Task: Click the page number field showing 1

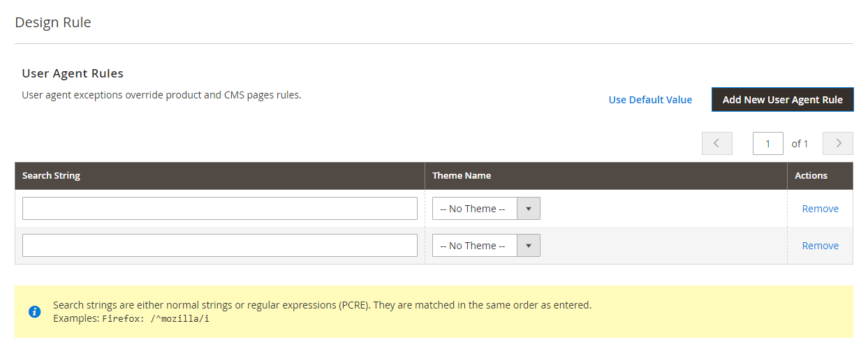Action: (768, 143)
